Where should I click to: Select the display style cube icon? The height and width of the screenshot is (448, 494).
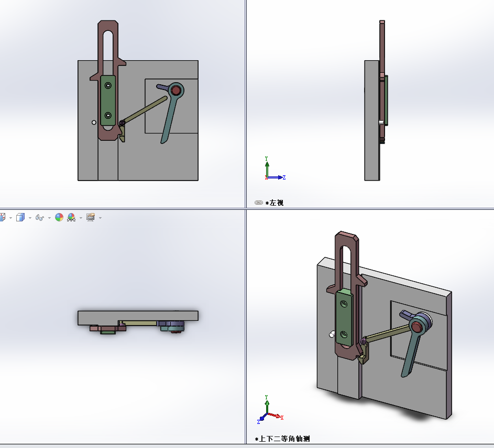(x=20, y=217)
